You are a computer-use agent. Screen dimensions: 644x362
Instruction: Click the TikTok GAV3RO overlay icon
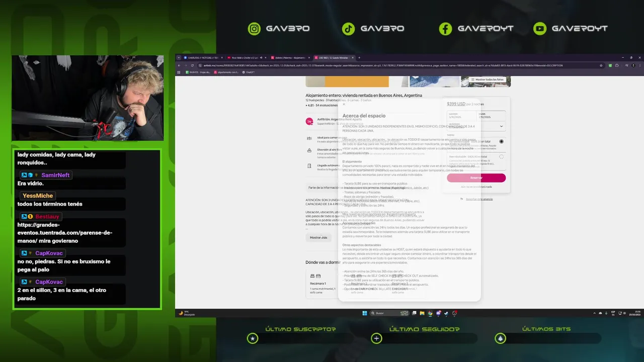pyautogui.click(x=348, y=29)
